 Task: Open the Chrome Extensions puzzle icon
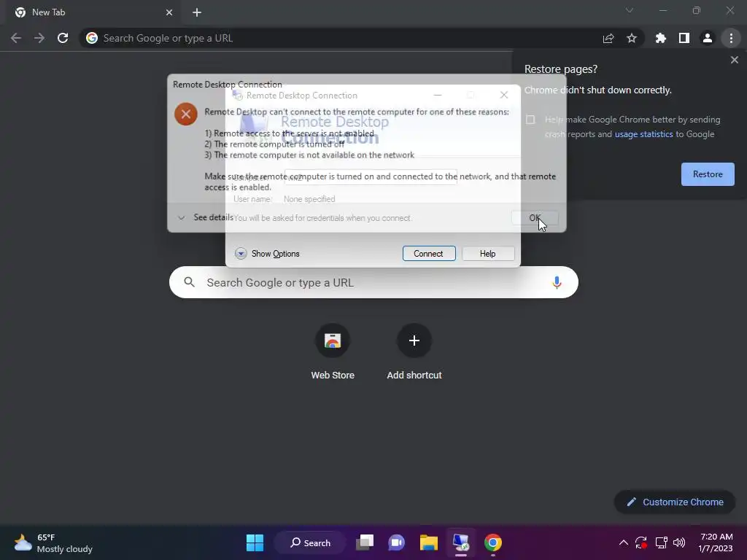[x=661, y=38]
